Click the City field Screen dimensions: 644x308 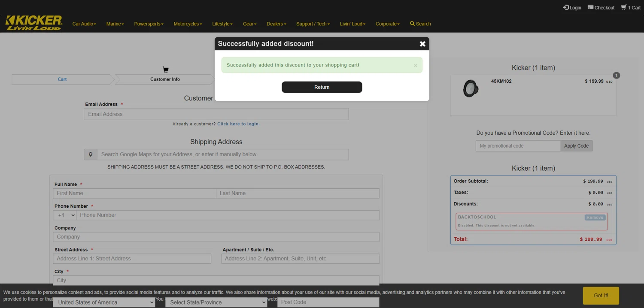tap(216, 281)
